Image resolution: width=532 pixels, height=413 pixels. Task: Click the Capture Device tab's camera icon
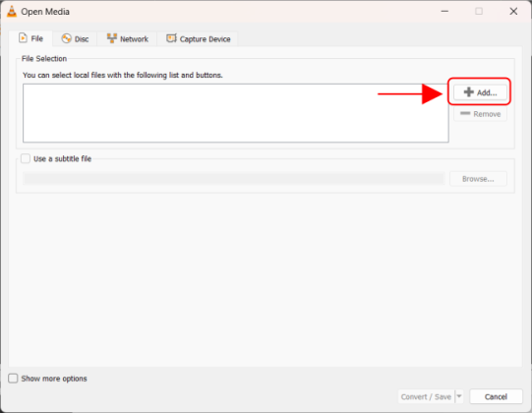[171, 38]
